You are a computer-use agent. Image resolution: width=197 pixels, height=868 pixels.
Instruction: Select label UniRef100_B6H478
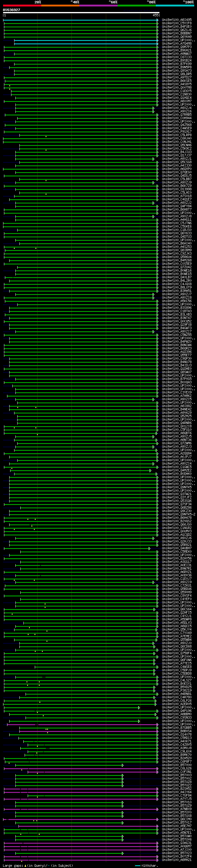(177, 518)
